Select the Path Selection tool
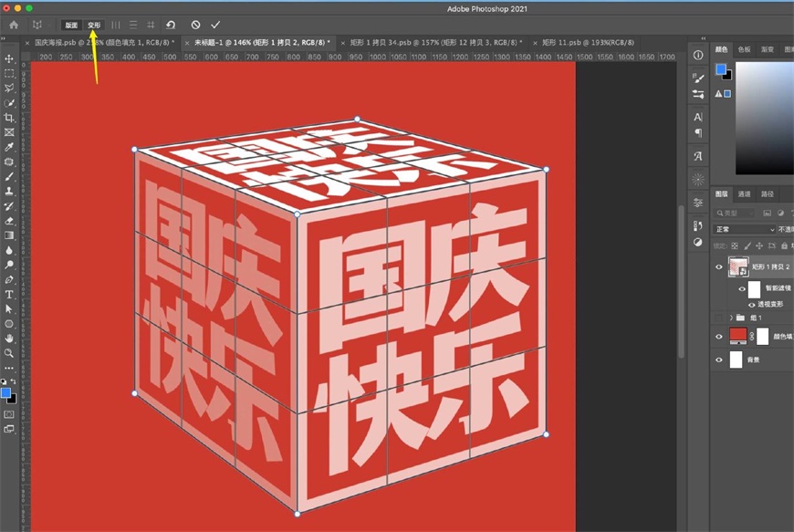The width and height of the screenshot is (794, 532). [9, 308]
